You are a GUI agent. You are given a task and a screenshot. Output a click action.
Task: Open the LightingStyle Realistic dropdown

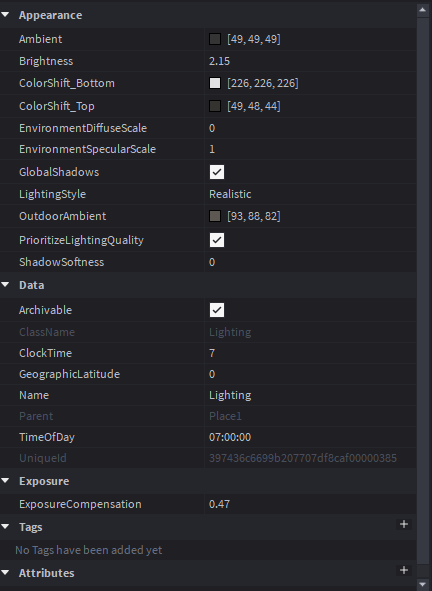[x=311, y=194]
